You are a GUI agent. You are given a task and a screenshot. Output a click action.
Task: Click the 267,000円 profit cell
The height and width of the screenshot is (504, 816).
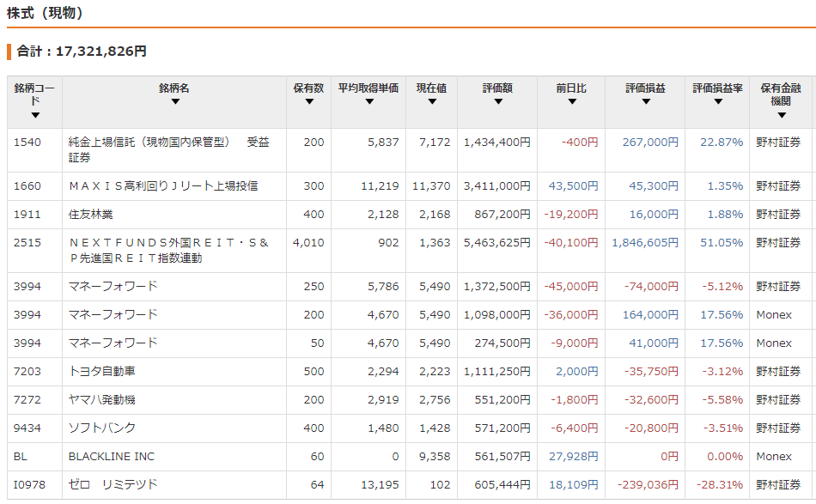coord(650,142)
